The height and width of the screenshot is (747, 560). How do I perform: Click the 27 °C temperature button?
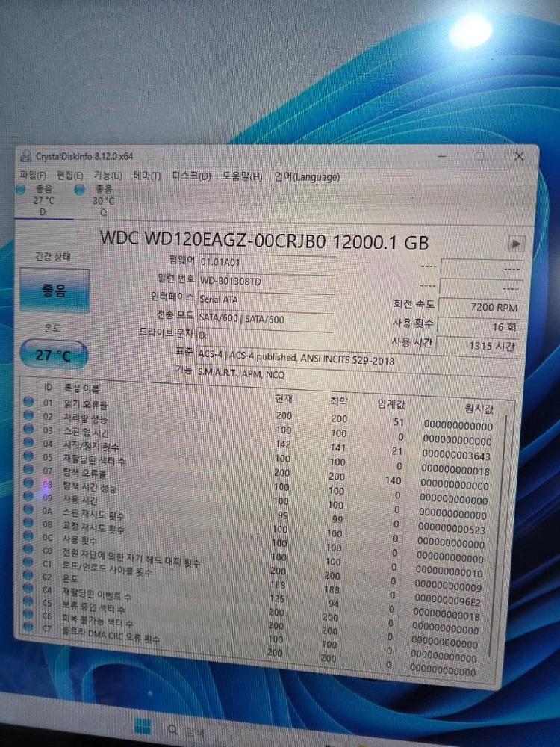(x=53, y=355)
